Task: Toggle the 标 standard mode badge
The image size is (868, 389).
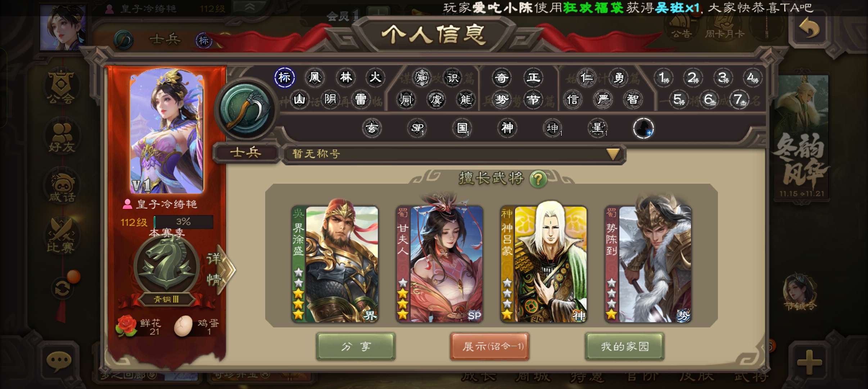Action: (284, 77)
